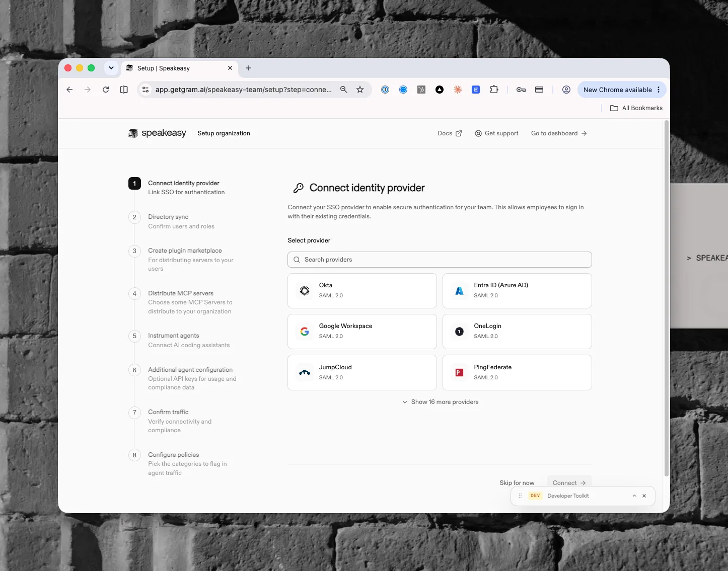Select the JumpCloud provider card
728x571 pixels.
coord(362,373)
